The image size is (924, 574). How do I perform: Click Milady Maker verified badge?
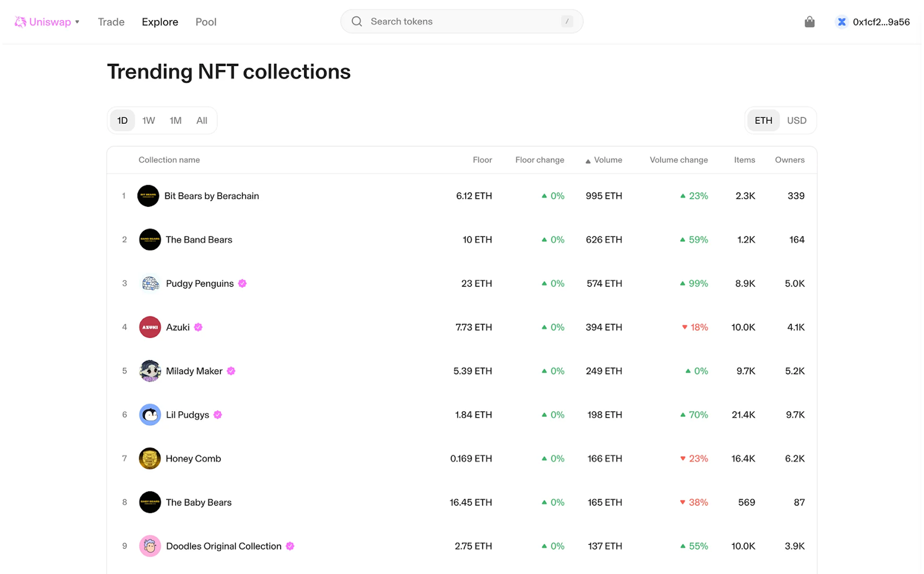(231, 371)
